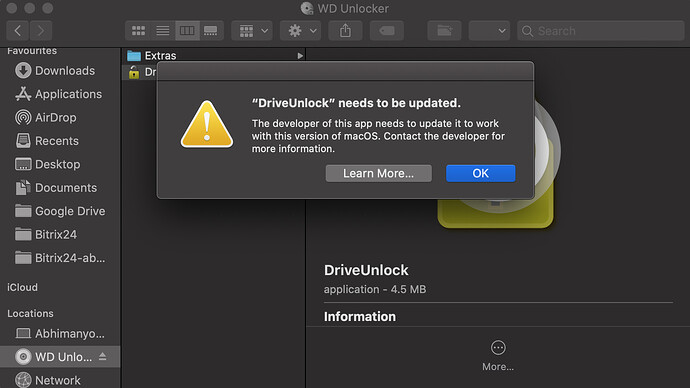Screen dimensions: 690x388
Task: Click the More... circle icon
Action: click(498, 348)
